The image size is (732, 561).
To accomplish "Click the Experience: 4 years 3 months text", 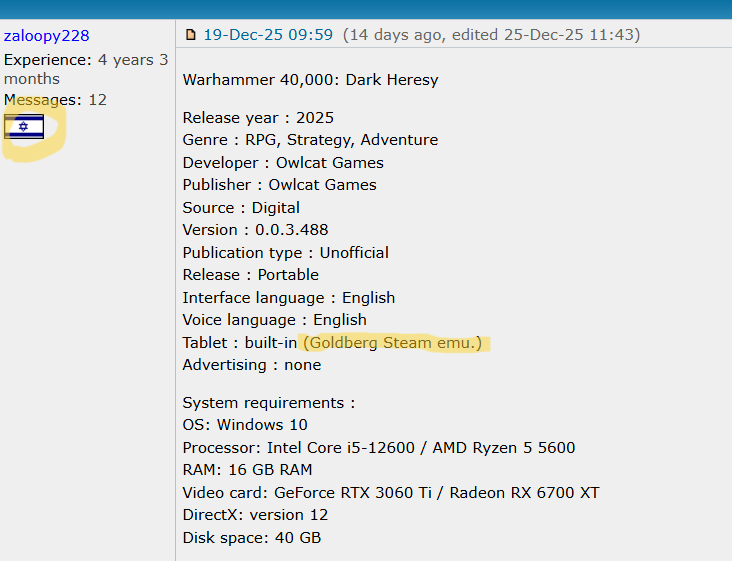I will (86, 70).
